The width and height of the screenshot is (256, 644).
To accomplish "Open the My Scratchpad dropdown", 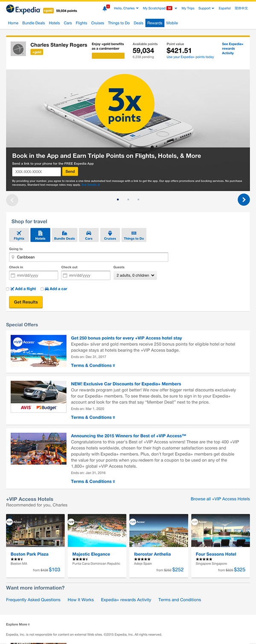I will [160, 8].
